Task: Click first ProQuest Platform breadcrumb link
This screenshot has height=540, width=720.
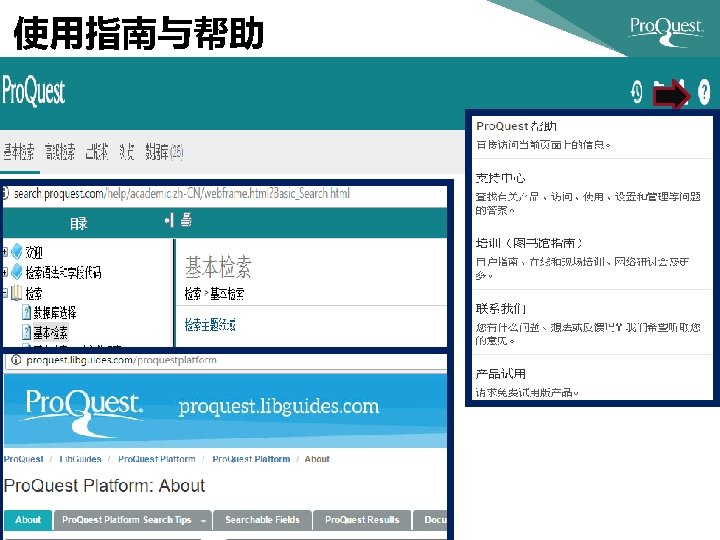Action: 157,459
